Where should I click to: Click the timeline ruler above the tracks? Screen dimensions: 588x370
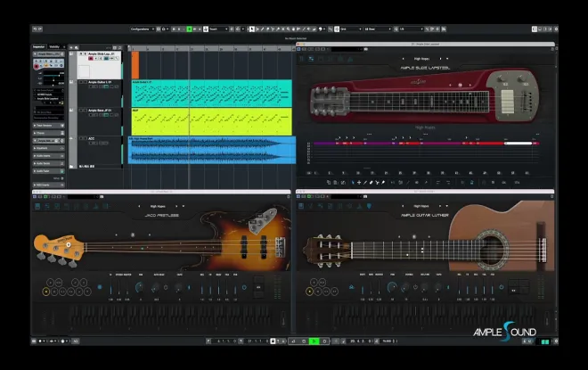tap(211, 48)
